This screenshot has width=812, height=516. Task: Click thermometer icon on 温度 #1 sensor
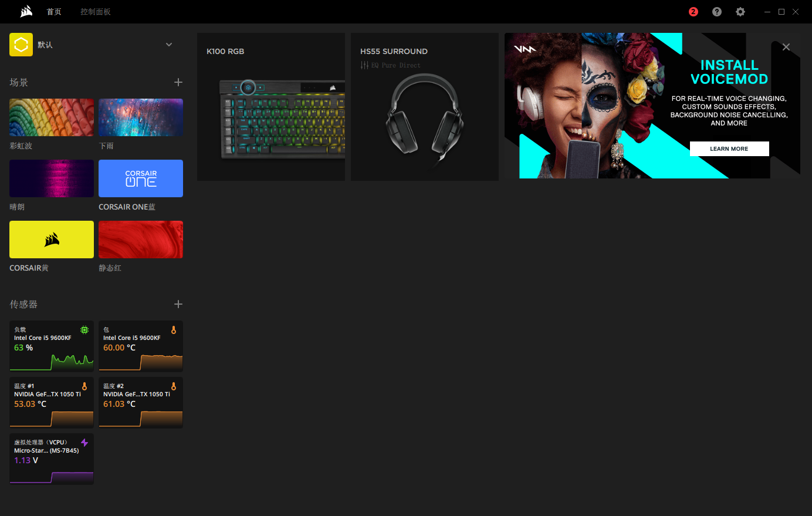pyautogui.click(x=84, y=386)
